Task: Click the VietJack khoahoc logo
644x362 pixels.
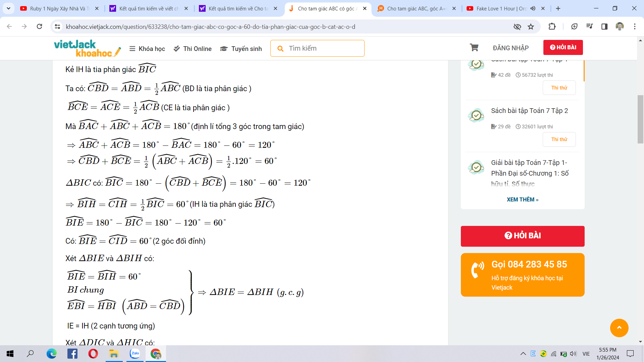Action: coord(87,49)
